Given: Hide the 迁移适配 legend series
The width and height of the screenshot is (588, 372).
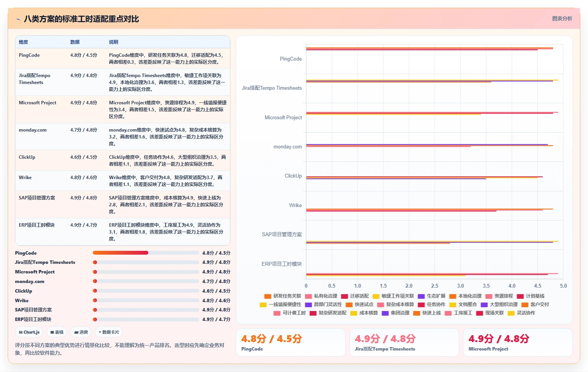Looking at the screenshot, I should pos(355,296).
